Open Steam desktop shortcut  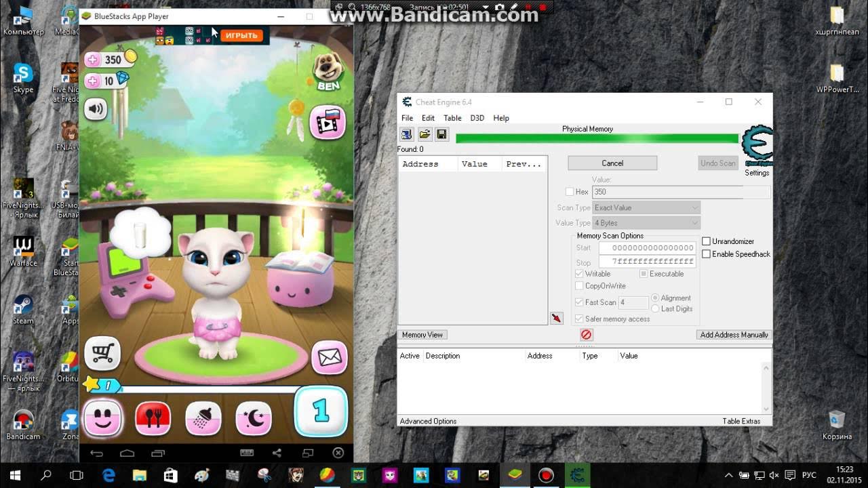23,308
